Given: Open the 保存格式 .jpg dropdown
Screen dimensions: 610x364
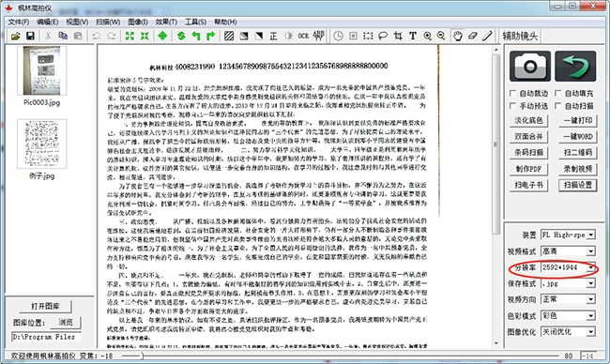Looking at the screenshot, I should 590,283.
